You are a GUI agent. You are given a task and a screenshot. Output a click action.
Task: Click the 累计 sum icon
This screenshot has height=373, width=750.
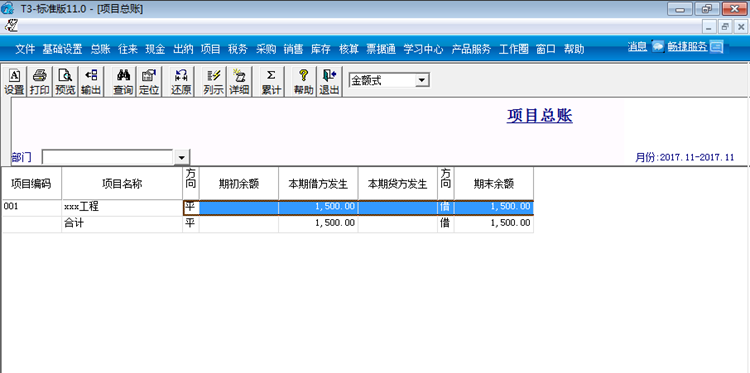coord(271,81)
